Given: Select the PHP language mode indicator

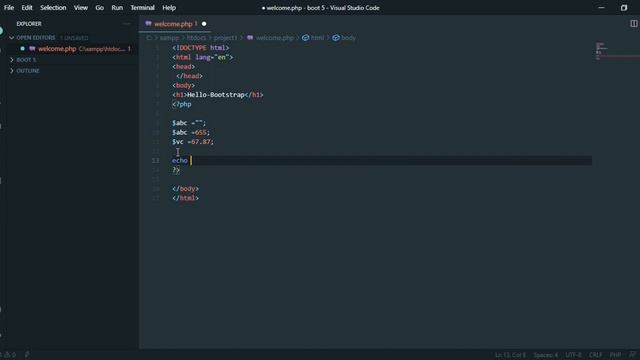Looking at the screenshot, I should [615, 355].
